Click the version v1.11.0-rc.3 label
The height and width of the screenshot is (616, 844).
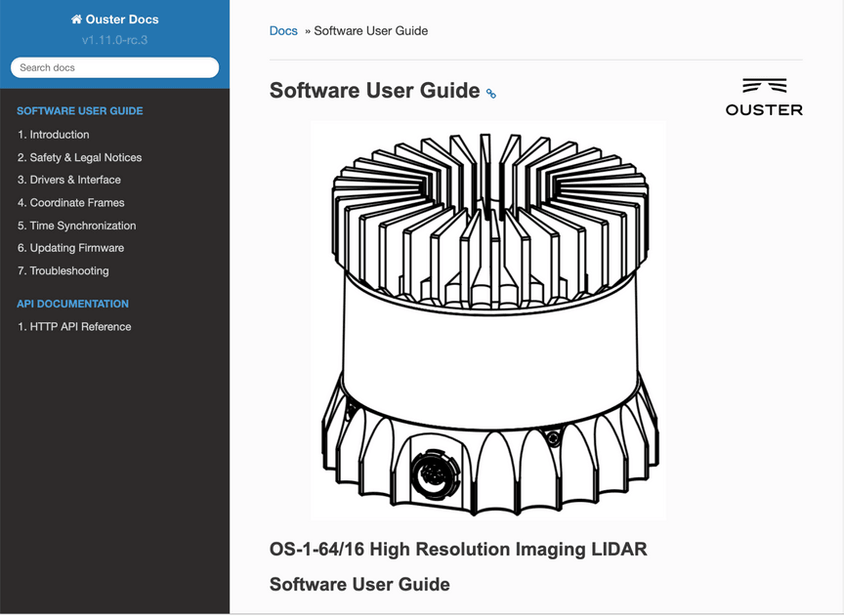coord(114,41)
